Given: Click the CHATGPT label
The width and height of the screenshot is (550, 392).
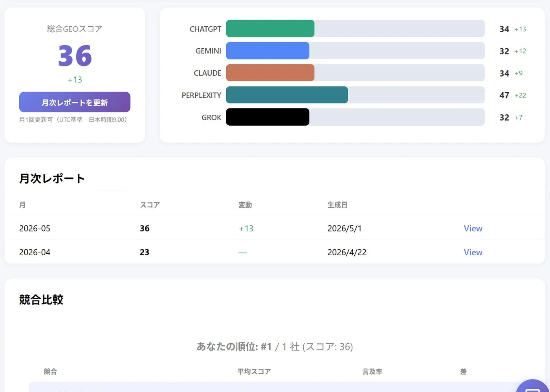Looking at the screenshot, I should pyautogui.click(x=205, y=29).
